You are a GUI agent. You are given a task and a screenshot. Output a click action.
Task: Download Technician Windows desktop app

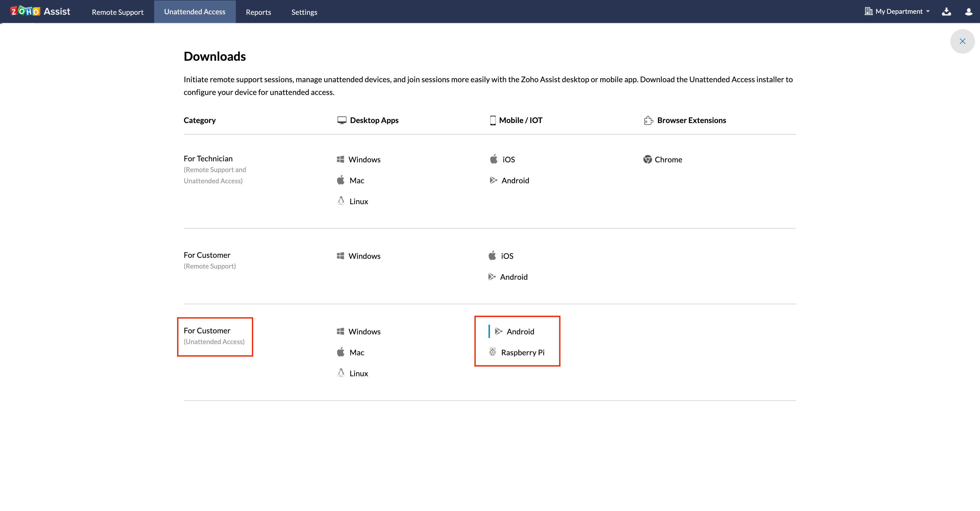[364, 160]
